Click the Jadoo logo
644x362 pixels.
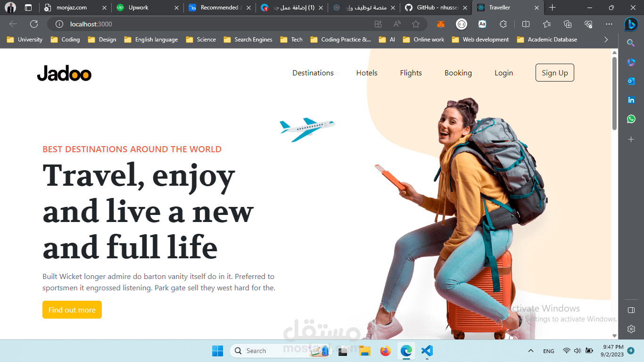pos(64,73)
